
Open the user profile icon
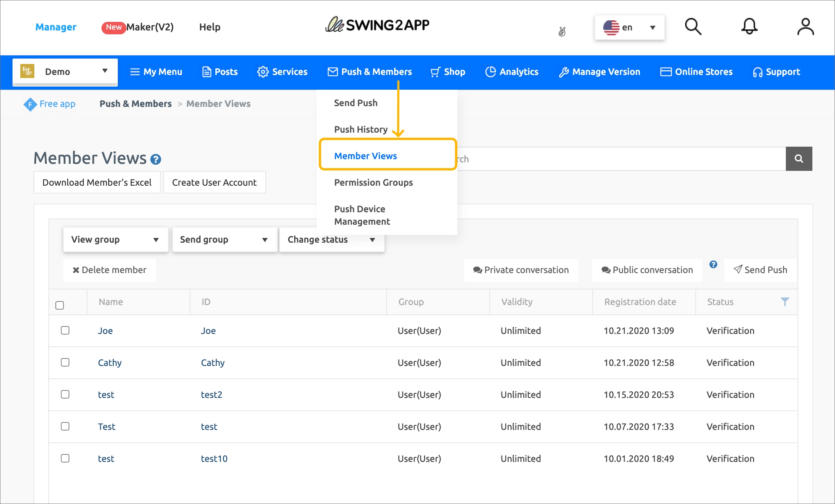tap(805, 27)
